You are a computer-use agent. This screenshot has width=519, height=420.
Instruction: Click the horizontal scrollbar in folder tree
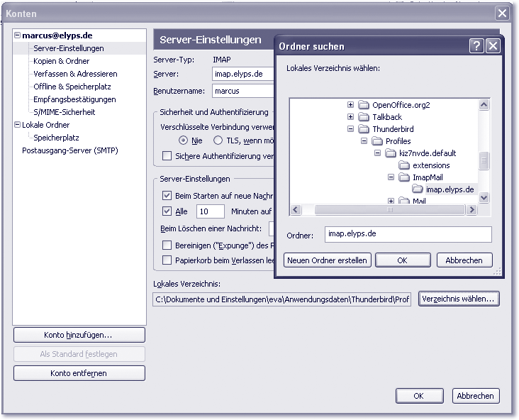(383, 210)
